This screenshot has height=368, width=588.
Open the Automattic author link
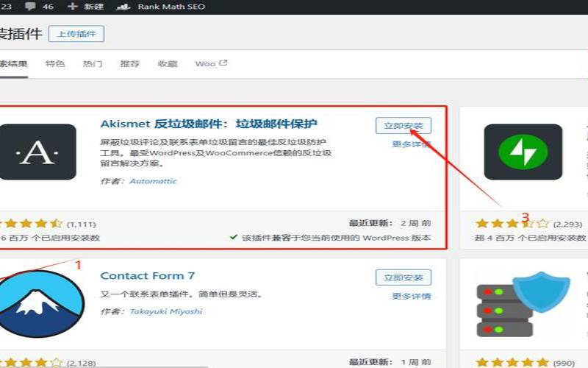[x=153, y=181]
